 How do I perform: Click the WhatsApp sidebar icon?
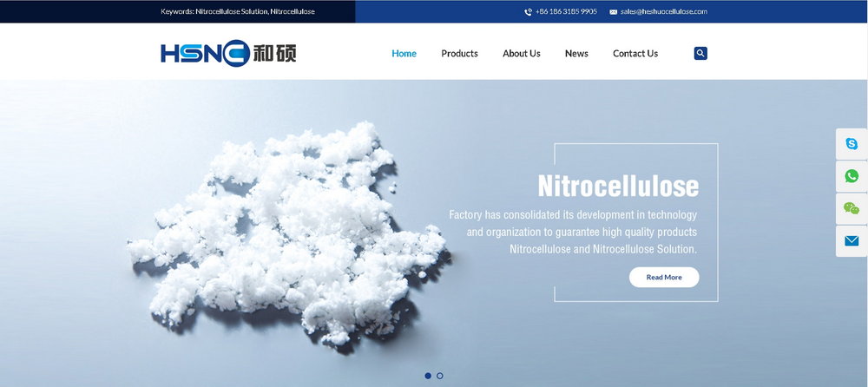click(x=852, y=176)
